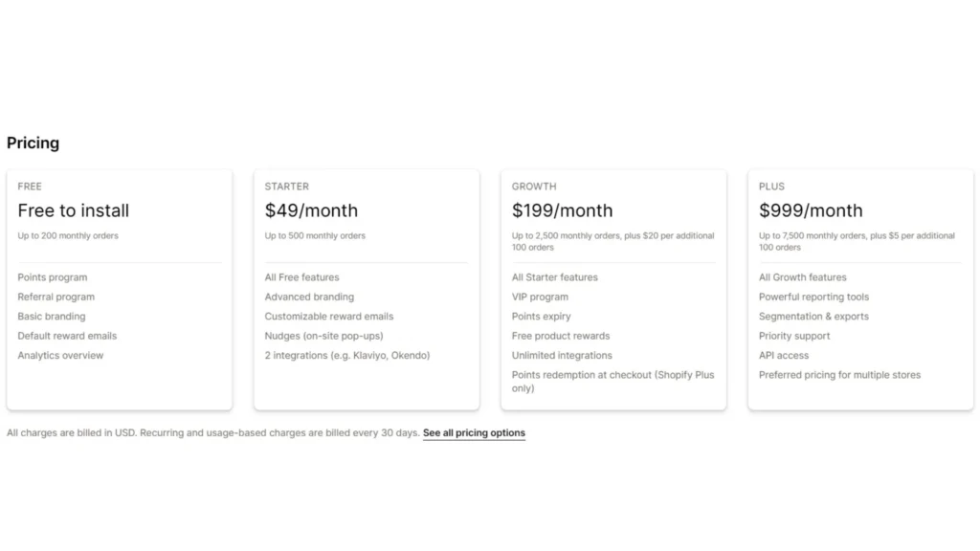
Task: Click the Unlimited integrations feature
Action: coord(561,355)
